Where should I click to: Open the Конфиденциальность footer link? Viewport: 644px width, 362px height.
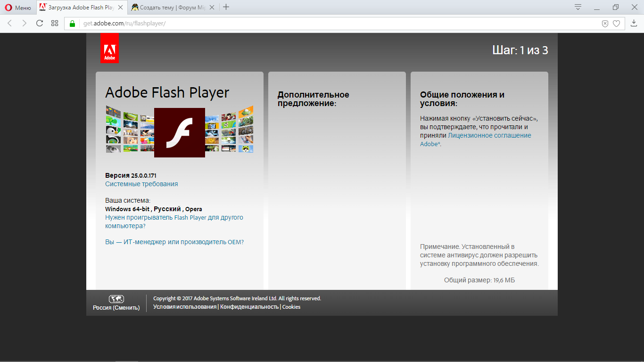[x=249, y=307]
